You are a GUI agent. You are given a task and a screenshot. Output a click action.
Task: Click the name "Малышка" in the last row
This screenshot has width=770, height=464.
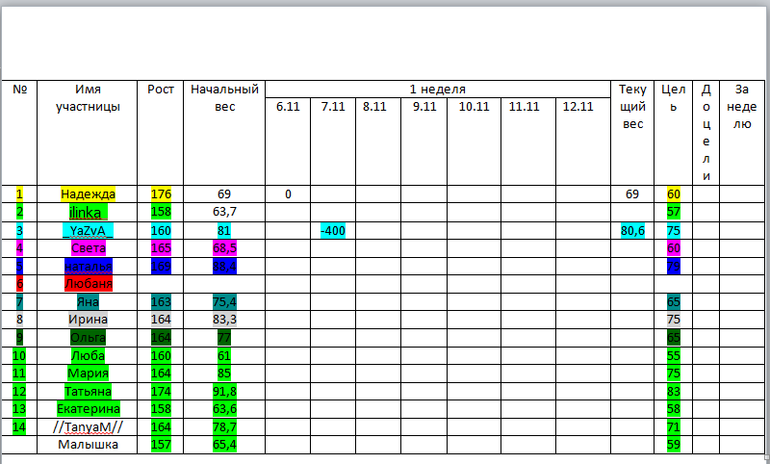tap(88, 444)
